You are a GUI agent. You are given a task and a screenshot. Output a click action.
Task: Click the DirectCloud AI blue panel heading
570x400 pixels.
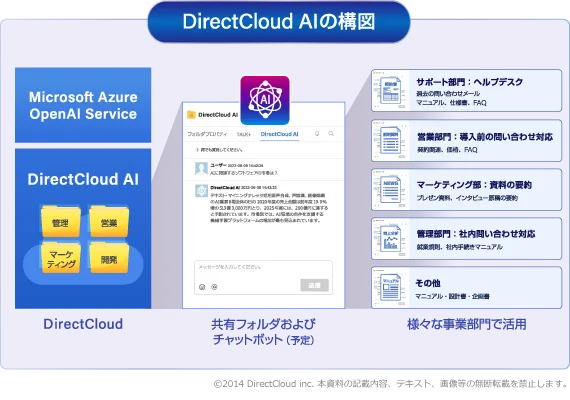click(83, 179)
